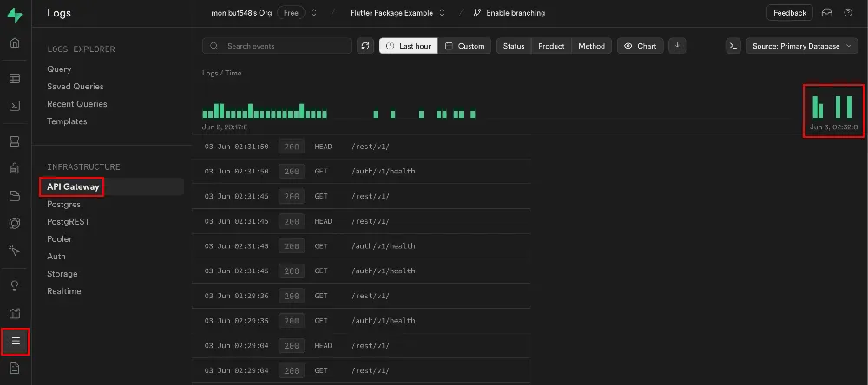Select Realtime logs in Infrastructure
This screenshot has height=385, width=868.
pos(63,291)
